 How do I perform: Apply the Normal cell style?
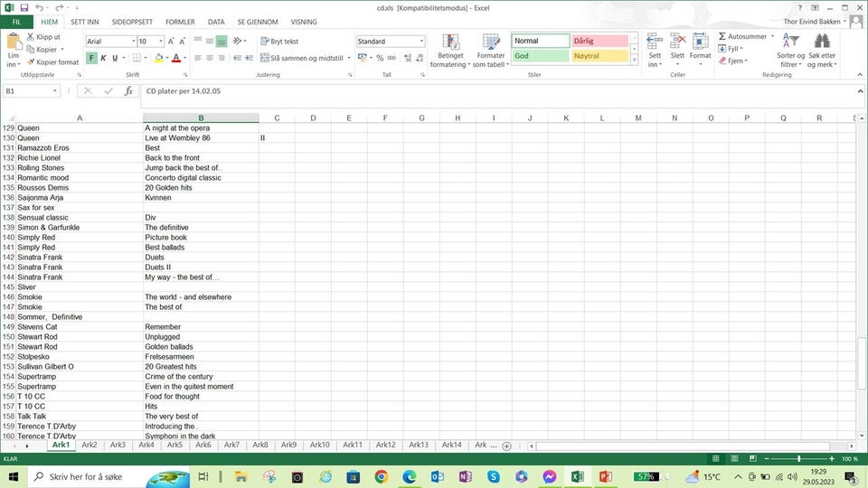(541, 41)
